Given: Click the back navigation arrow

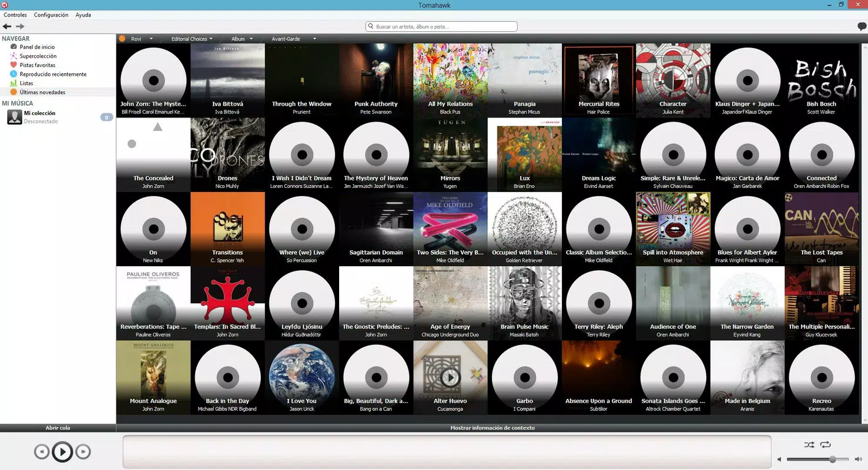Looking at the screenshot, I should pyautogui.click(x=7, y=26).
